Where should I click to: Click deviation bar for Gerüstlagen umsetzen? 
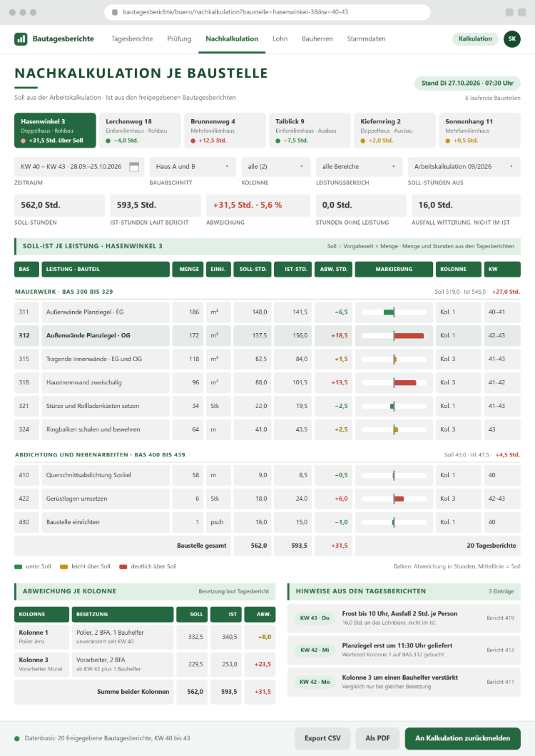coord(399,499)
